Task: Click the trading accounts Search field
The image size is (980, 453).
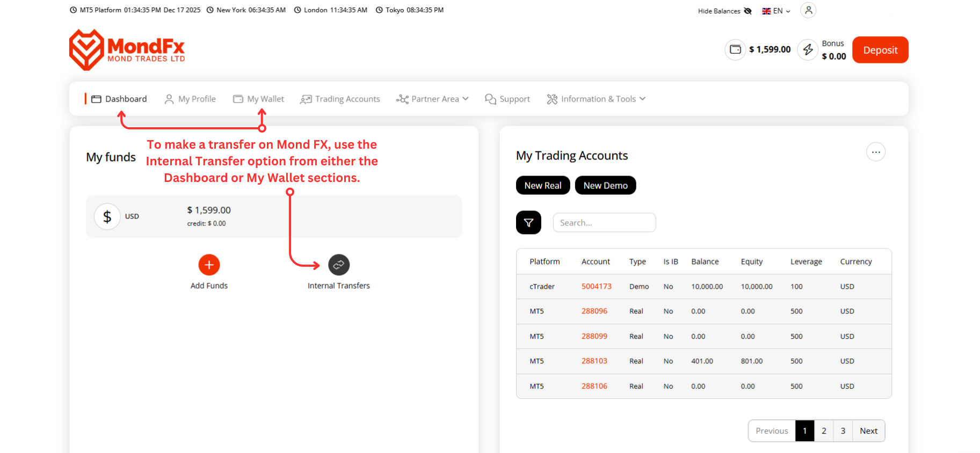Action: [604, 223]
